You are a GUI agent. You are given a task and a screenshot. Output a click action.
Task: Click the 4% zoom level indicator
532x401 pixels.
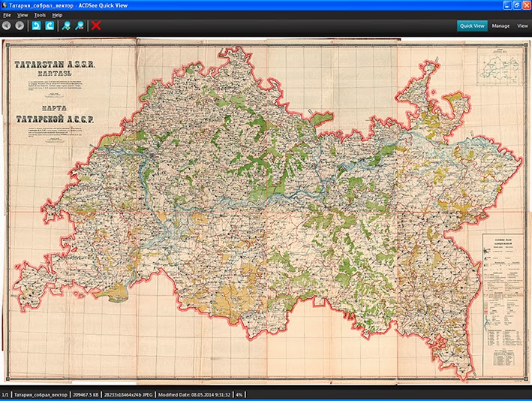pos(239,394)
